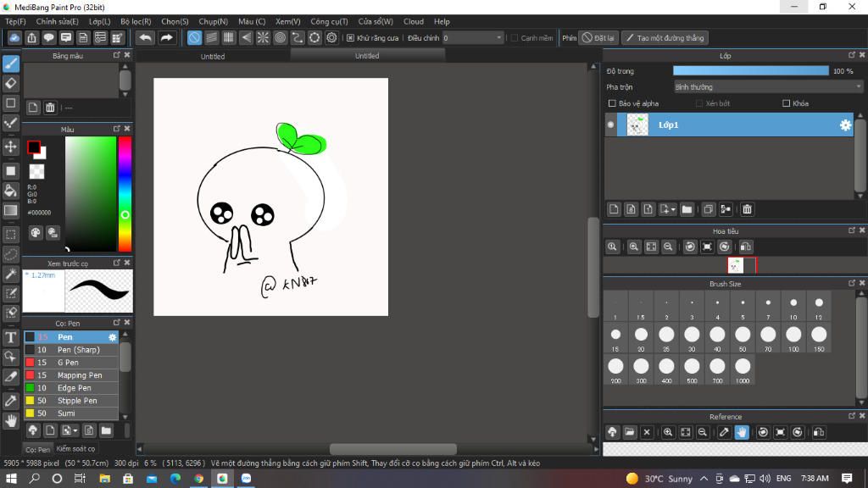Undock the Bảng màu panel
This screenshot has height=488, width=868.
[117, 55]
